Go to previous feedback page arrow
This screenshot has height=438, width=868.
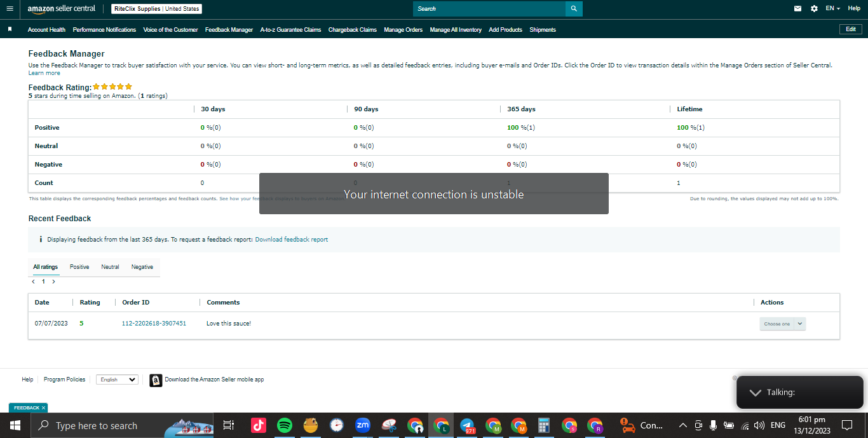pos(33,281)
